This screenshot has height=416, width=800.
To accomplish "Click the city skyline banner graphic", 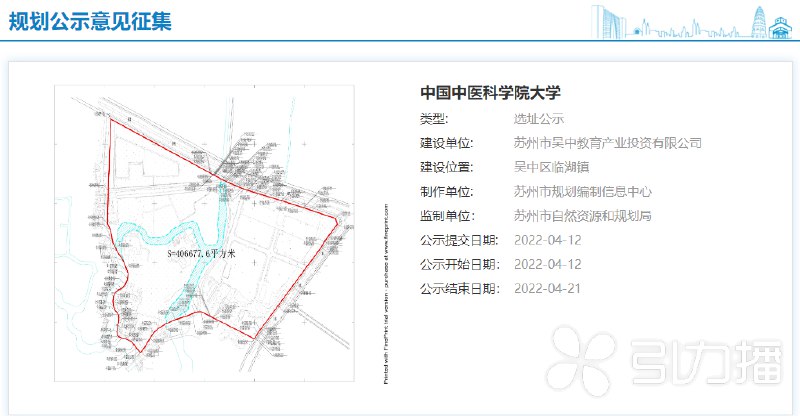I will (x=691, y=22).
